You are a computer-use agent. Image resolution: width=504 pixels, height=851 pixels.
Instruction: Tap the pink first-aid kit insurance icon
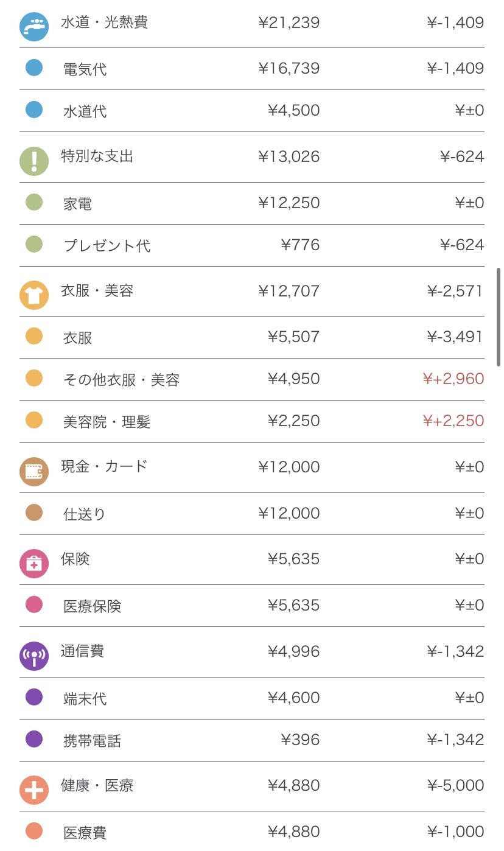point(33,563)
